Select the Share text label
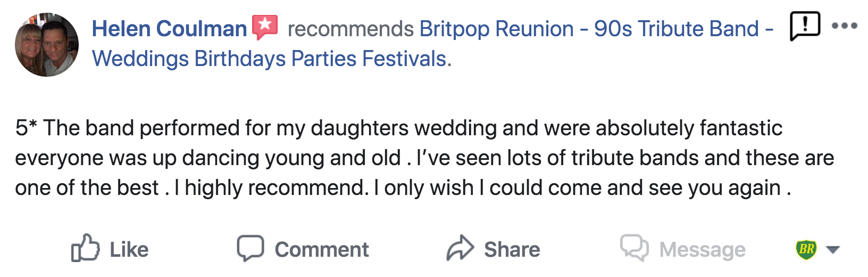This screenshot has width=868, height=277. [x=512, y=249]
